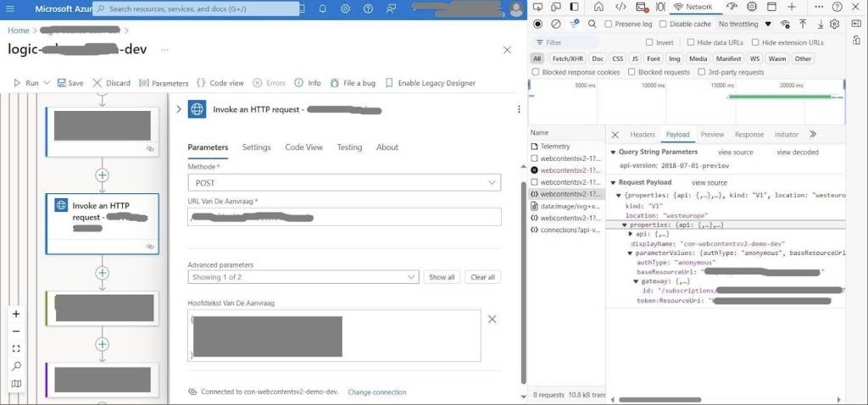Click the Azure account avatar
Screen dimensions: 868x405
[x=516, y=9]
